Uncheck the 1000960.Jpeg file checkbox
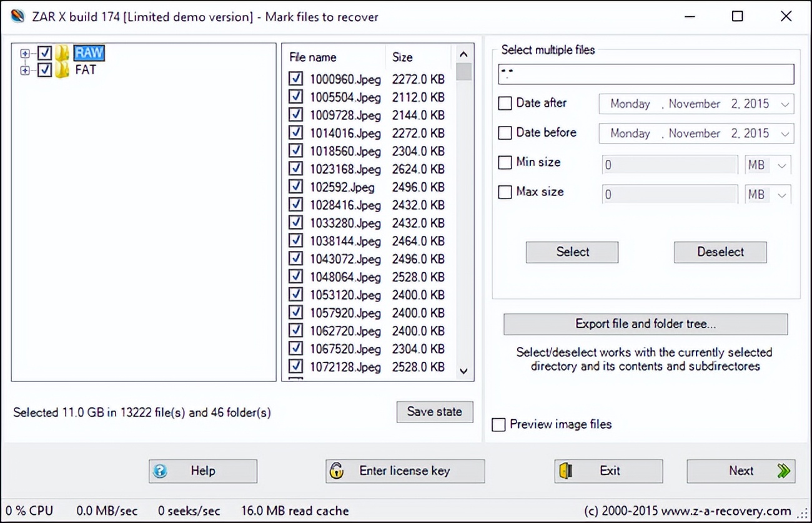 (296, 79)
